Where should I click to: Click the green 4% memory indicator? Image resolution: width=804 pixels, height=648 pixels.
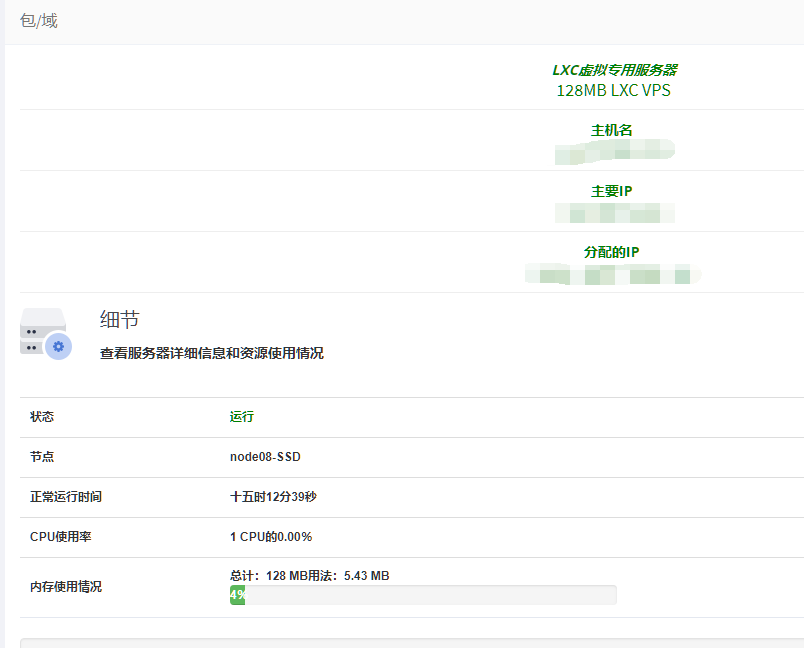pyautogui.click(x=237, y=595)
